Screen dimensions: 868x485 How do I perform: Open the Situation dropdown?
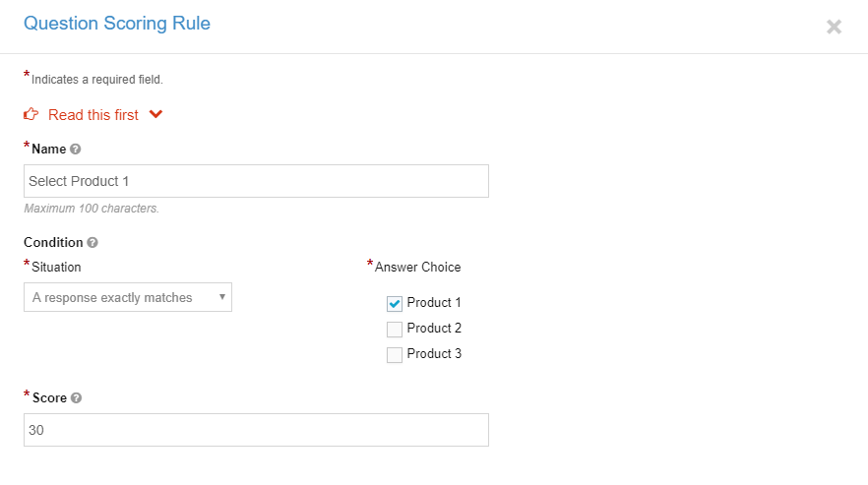pyautogui.click(x=128, y=297)
